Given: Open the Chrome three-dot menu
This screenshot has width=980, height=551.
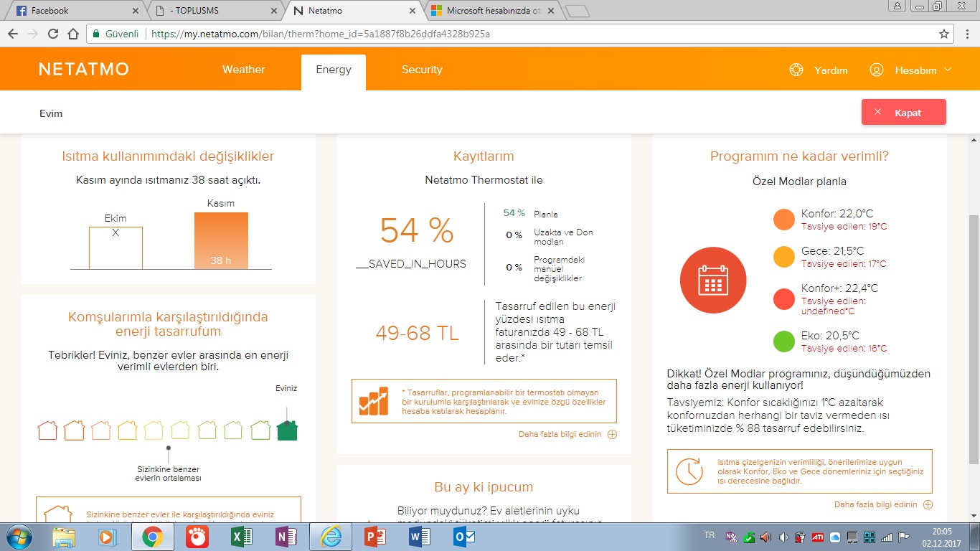Looking at the screenshot, I should pyautogui.click(x=966, y=34).
